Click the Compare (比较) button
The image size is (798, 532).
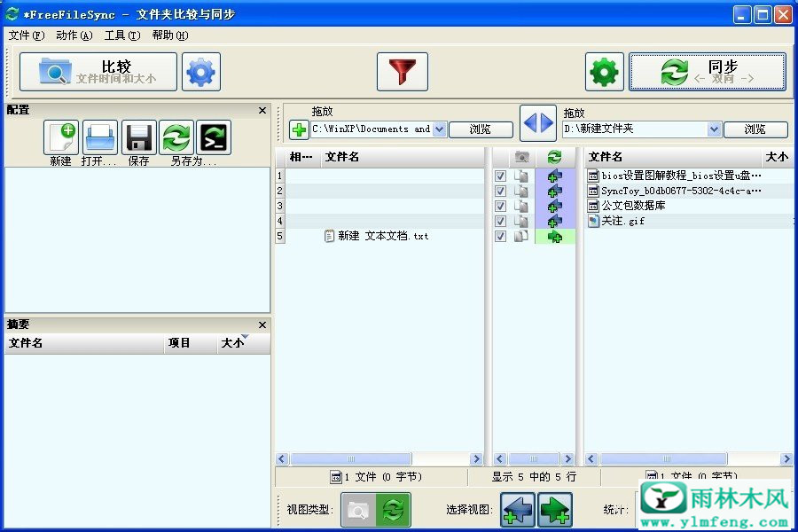98,72
